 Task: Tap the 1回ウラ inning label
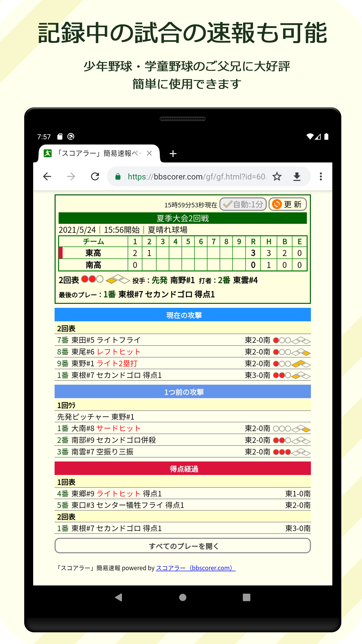tap(66, 405)
